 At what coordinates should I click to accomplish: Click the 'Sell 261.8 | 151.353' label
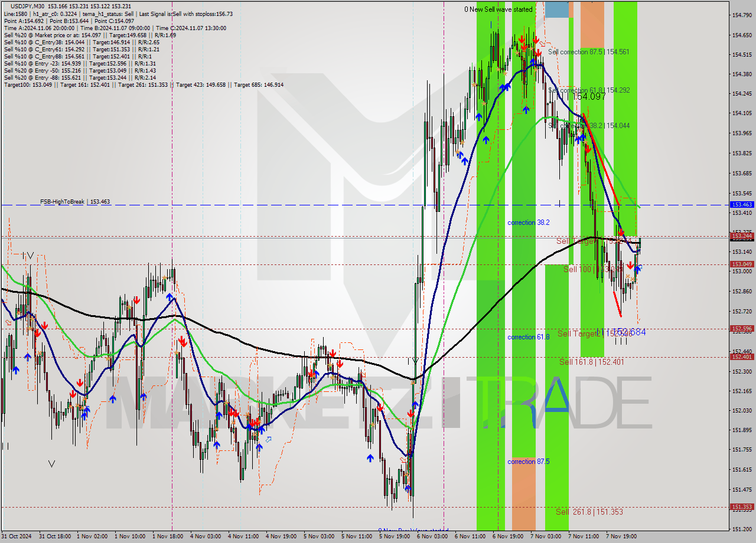(589, 512)
